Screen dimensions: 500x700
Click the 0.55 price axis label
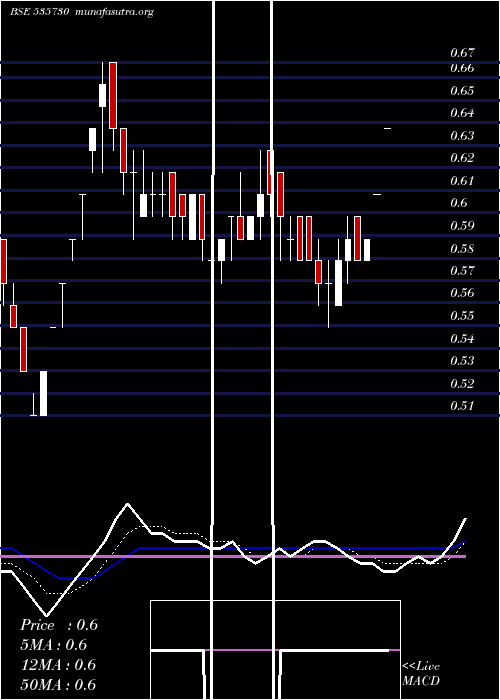pyautogui.click(x=462, y=316)
